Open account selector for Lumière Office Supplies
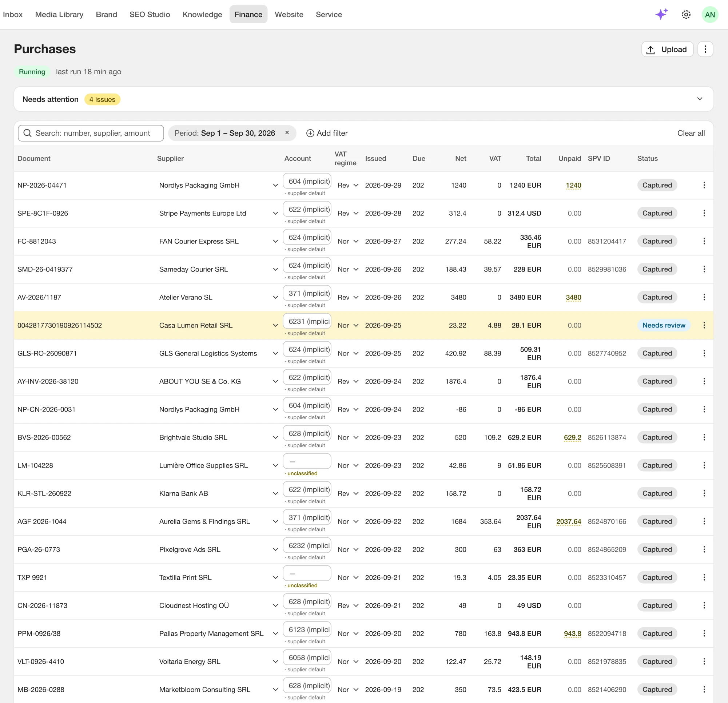Image resolution: width=728 pixels, height=703 pixels. tap(307, 461)
